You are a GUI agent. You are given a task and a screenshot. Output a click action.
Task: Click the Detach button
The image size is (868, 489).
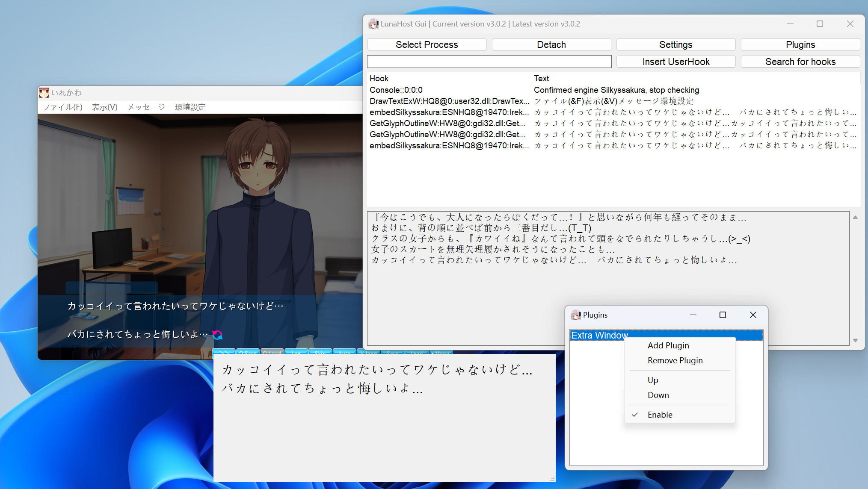(551, 44)
